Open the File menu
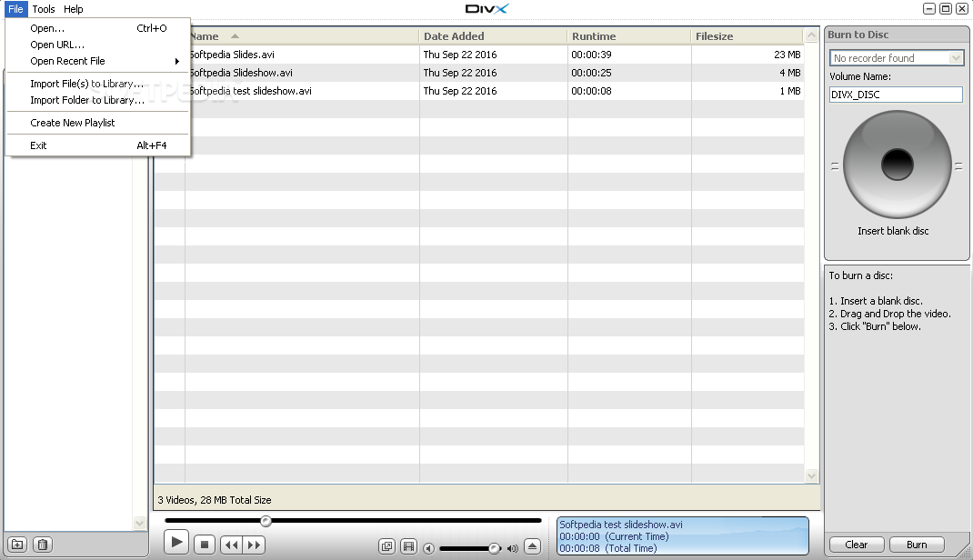 coord(15,9)
